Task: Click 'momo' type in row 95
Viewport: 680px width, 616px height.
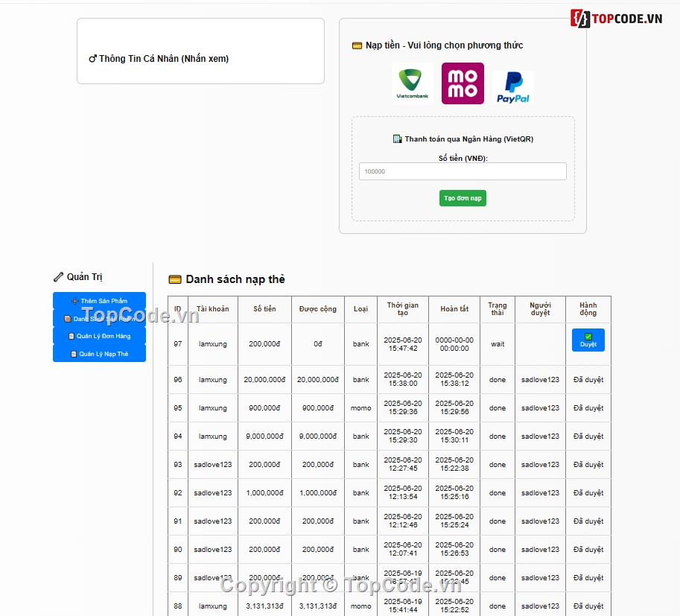Action: [x=360, y=407]
